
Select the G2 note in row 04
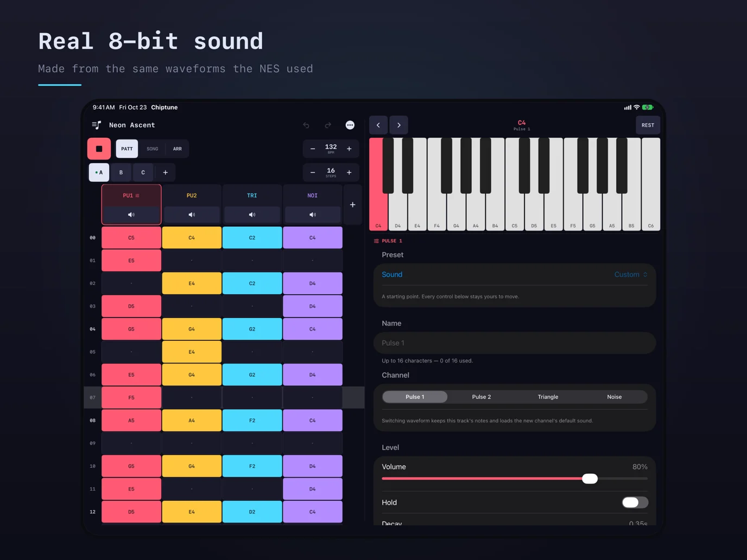(x=252, y=329)
